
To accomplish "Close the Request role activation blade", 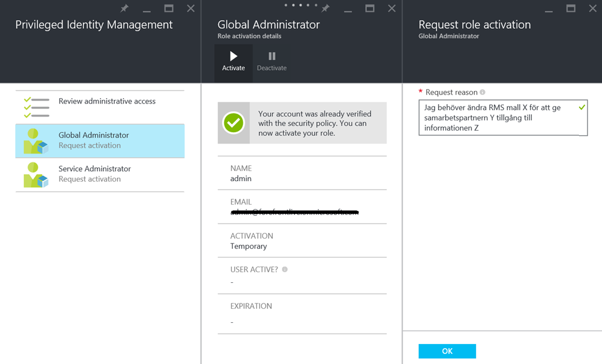I will coord(592,9).
